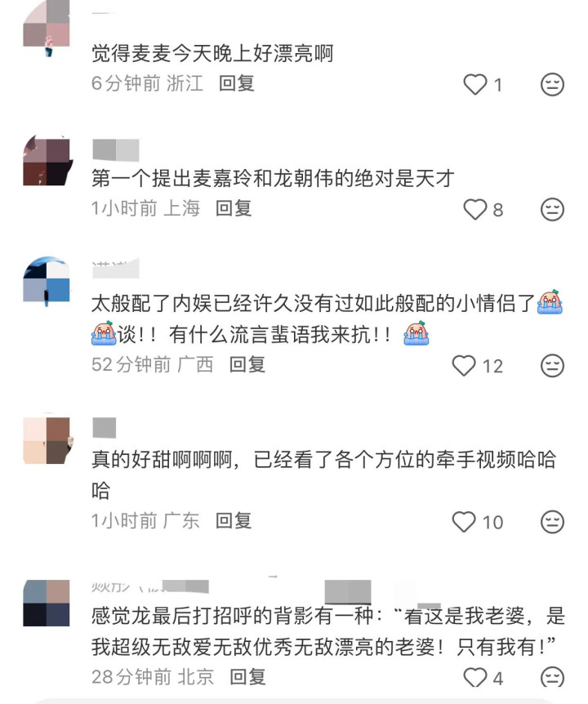Like the 麦嘉玲和龙朝伟 comment from 上海
The height and width of the screenshot is (704, 588).
tap(474, 209)
